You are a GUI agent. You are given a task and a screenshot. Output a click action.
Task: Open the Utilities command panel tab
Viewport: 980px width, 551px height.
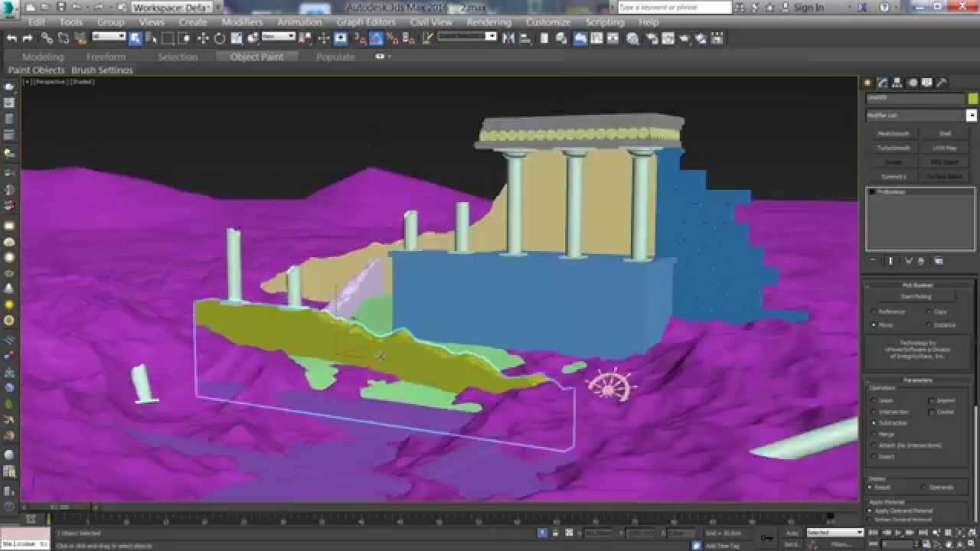[x=942, y=83]
